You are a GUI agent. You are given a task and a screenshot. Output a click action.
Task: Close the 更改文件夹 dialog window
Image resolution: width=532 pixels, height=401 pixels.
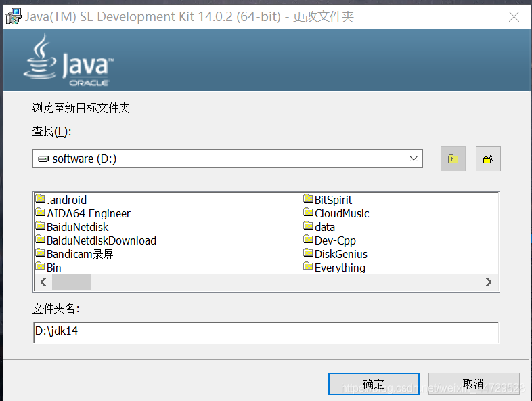coord(514,16)
